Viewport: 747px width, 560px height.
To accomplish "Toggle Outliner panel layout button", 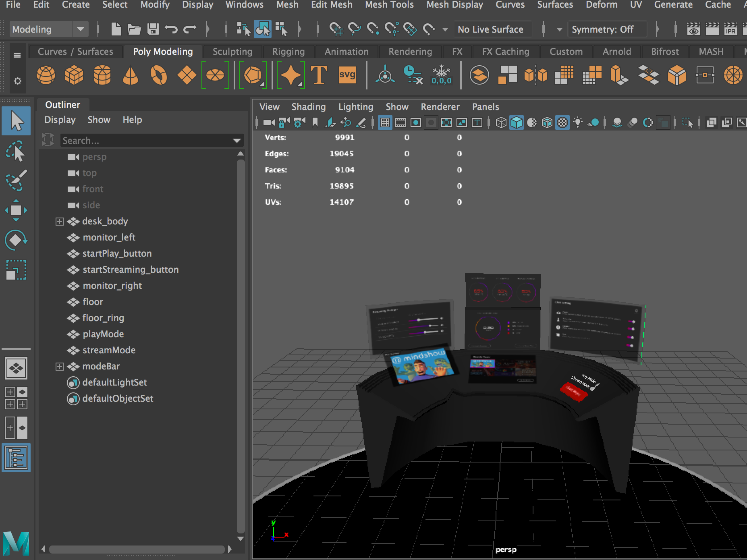I will click(16, 458).
